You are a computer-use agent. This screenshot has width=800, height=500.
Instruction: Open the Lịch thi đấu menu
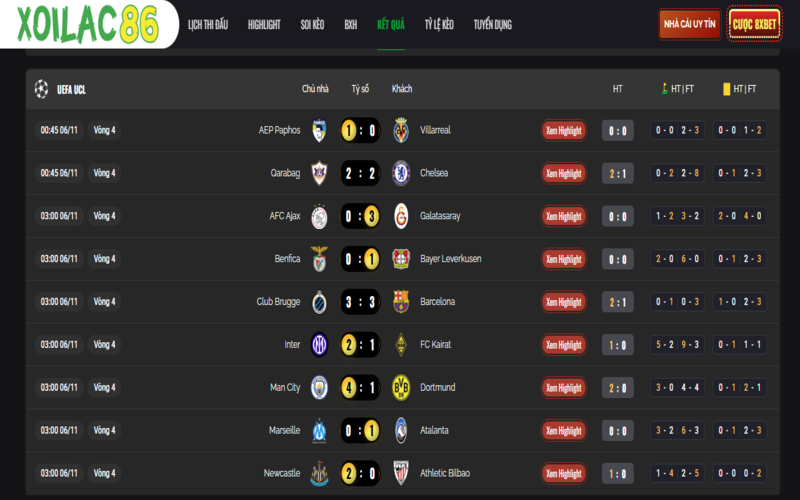(x=208, y=24)
